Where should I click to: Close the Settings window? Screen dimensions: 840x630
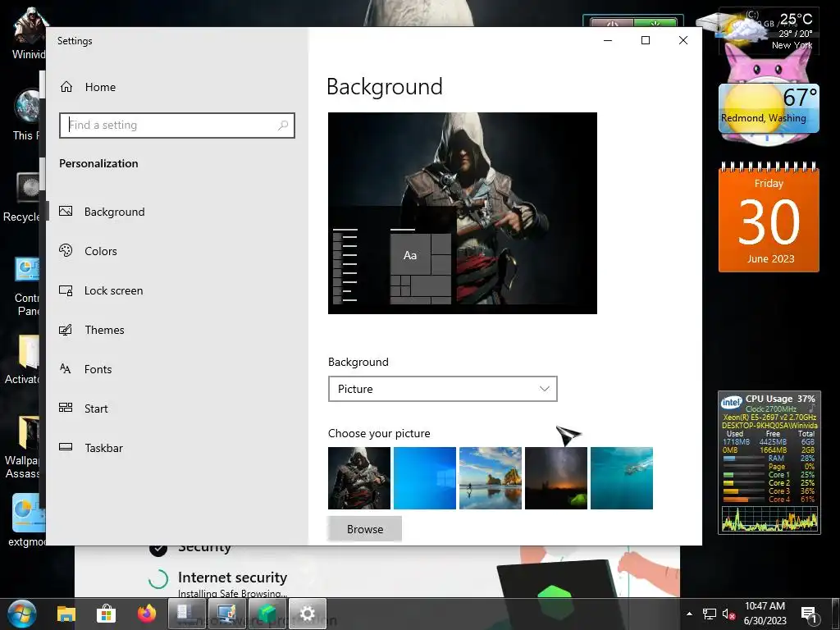tap(683, 40)
